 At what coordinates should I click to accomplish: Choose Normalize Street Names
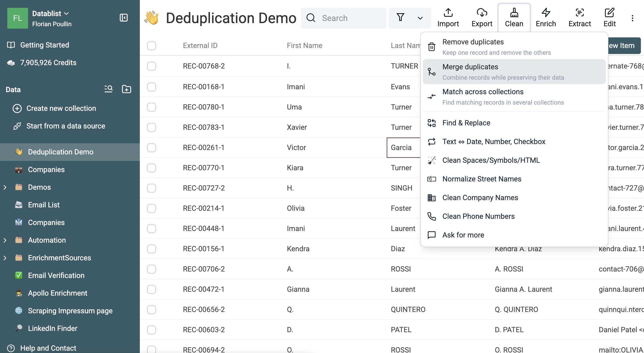coord(514,179)
